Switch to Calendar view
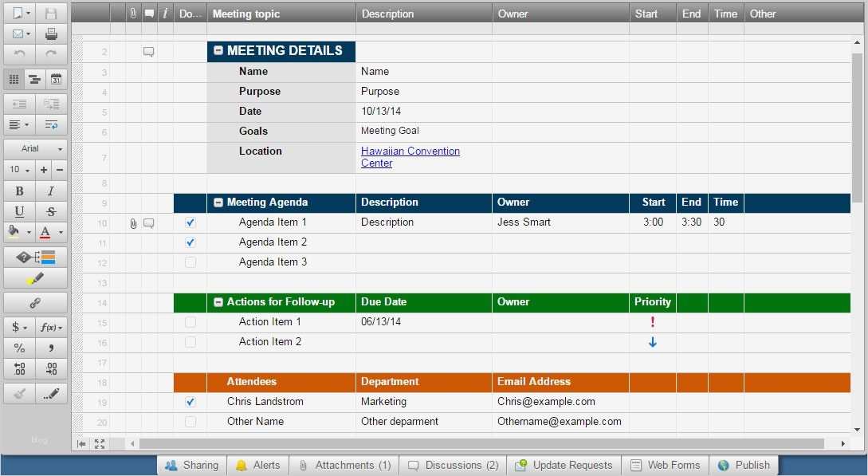Viewport: 868px width, 476px height. click(x=56, y=80)
